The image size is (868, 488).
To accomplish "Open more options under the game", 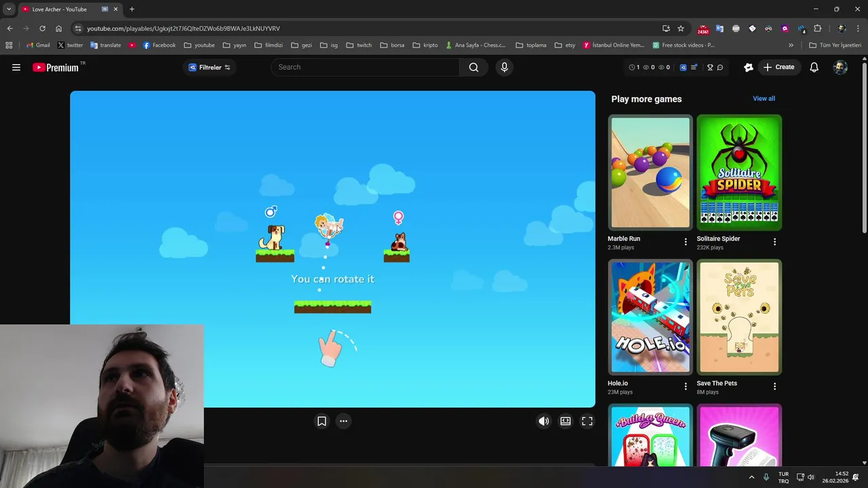I will (343, 421).
